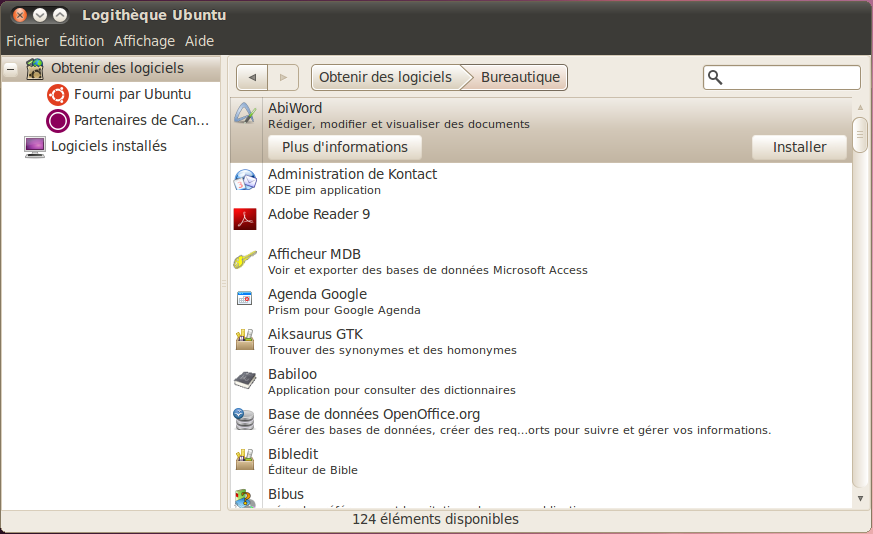Select Partenaires de Can... in sidebar
The image size is (873, 534).
pos(141,121)
